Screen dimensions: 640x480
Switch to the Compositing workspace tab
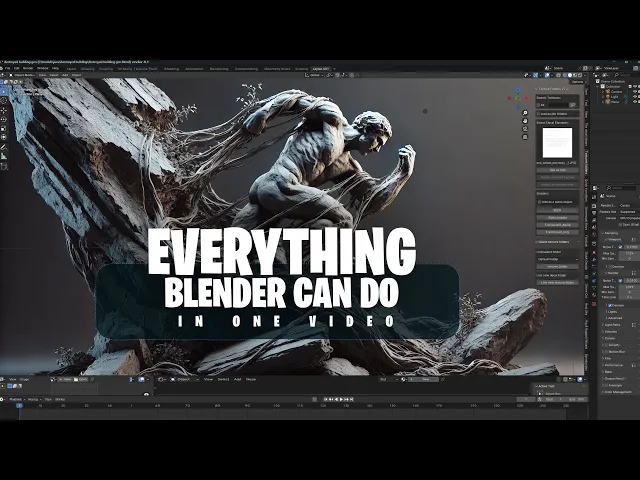coord(246,69)
